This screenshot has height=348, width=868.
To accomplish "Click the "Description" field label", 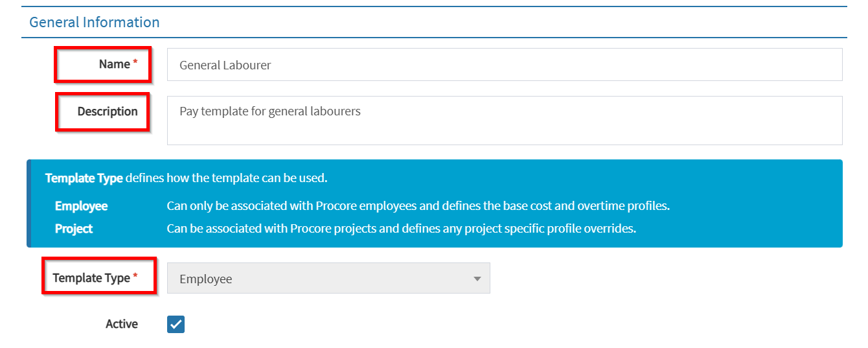I will coord(108,111).
